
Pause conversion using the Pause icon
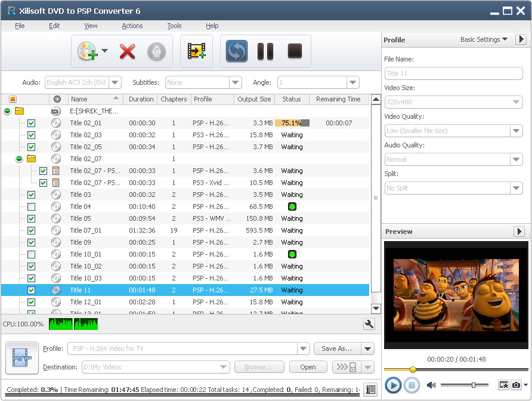(x=265, y=51)
